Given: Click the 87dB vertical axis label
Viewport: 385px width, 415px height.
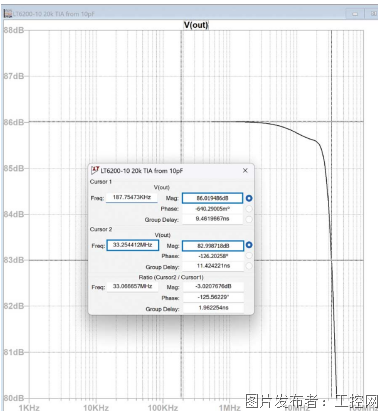Looking at the screenshot, I should click(14, 76).
